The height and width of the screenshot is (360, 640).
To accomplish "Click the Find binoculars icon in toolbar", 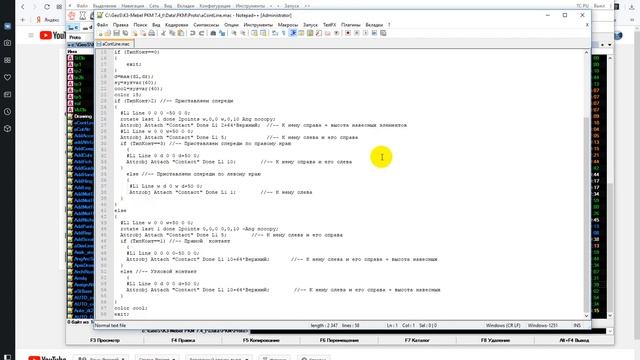I will [x=213, y=33].
